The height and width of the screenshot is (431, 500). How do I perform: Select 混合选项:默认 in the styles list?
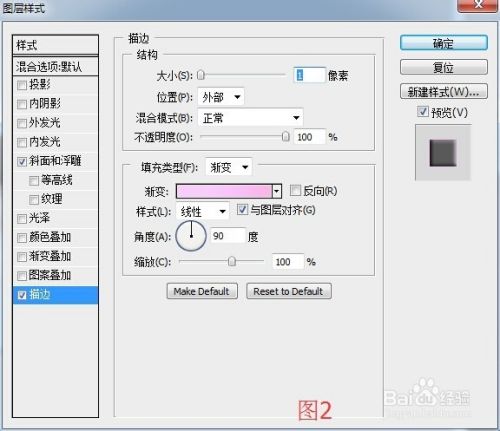pos(55,67)
